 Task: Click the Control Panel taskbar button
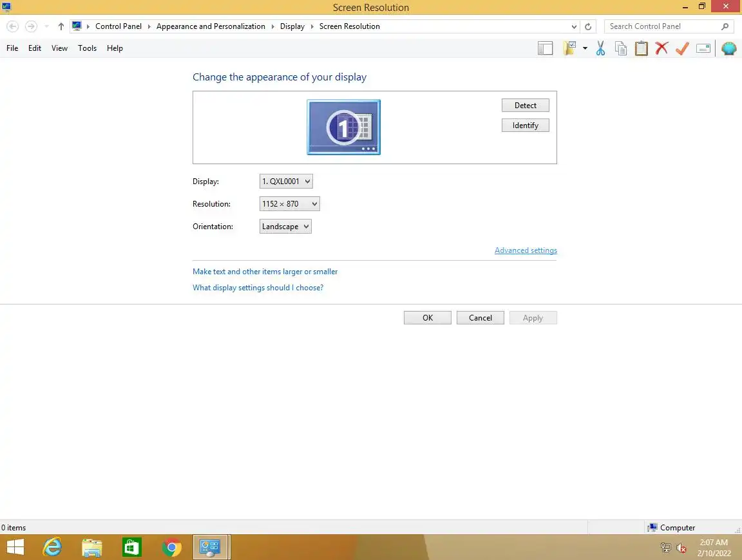pos(211,547)
